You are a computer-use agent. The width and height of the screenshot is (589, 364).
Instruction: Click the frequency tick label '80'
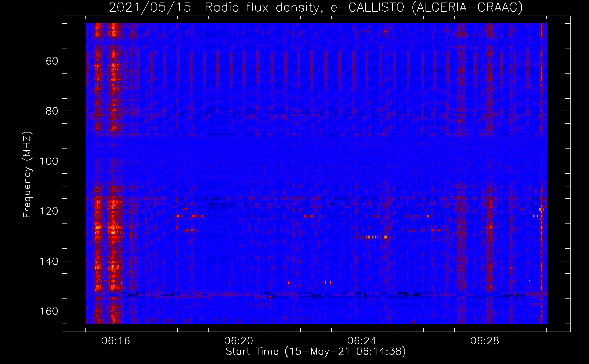(x=52, y=111)
